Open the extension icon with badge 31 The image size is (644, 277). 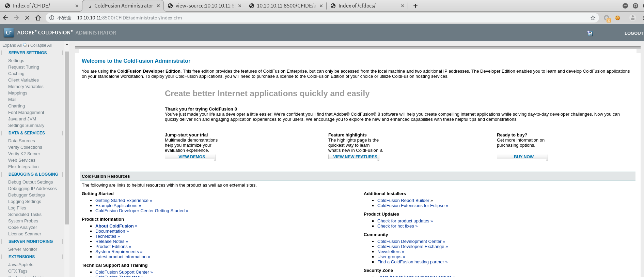coord(607,18)
